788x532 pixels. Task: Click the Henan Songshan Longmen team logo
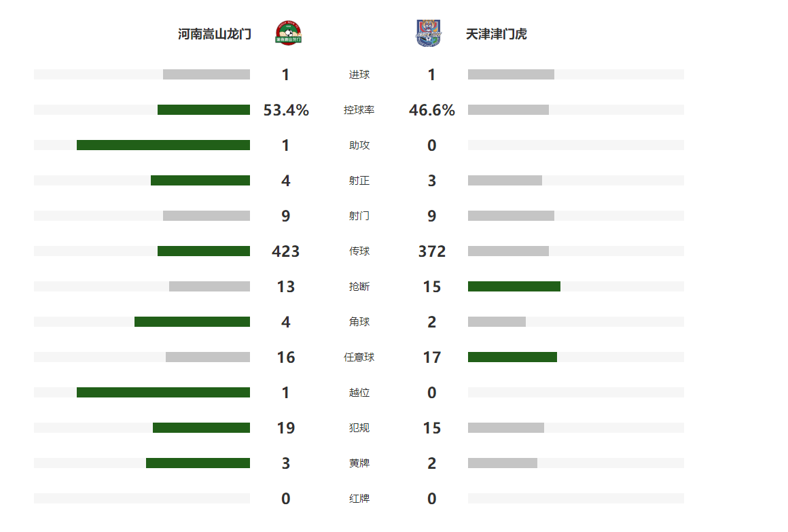288,33
